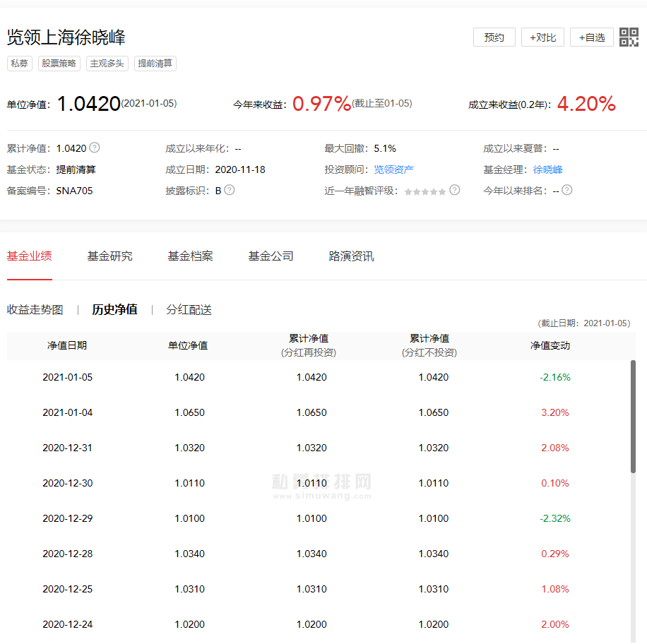Select the 分红配送 sub-tab
The image size is (647, 644).
tap(189, 310)
